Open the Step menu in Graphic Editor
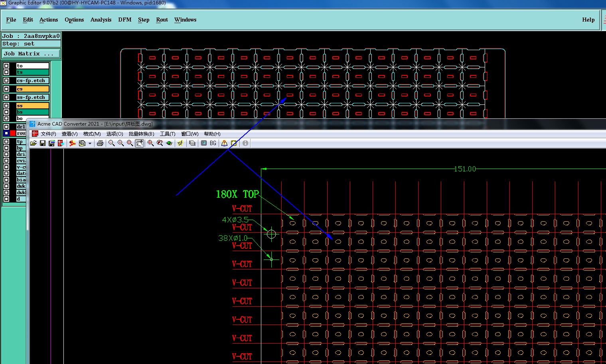 click(144, 20)
